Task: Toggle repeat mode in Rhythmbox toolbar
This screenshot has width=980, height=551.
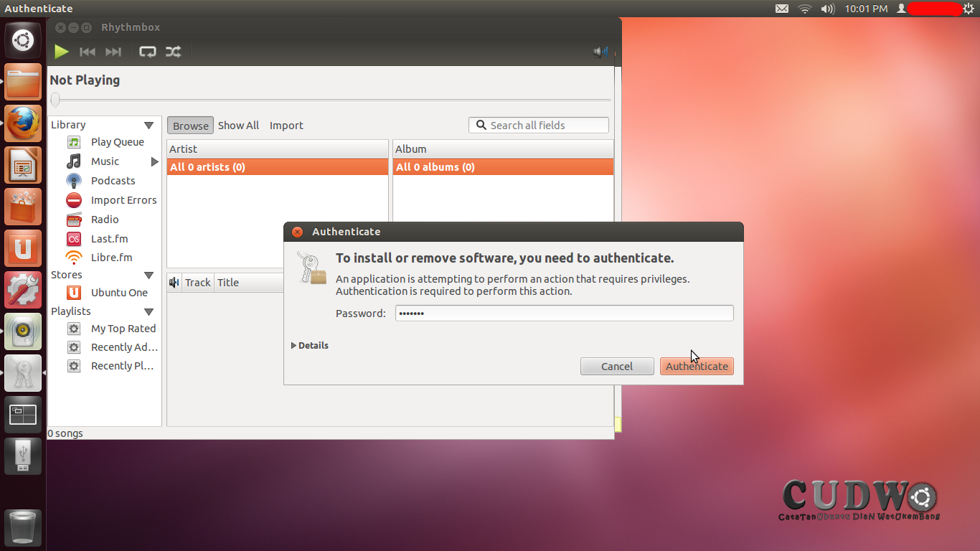Action: 148,52
